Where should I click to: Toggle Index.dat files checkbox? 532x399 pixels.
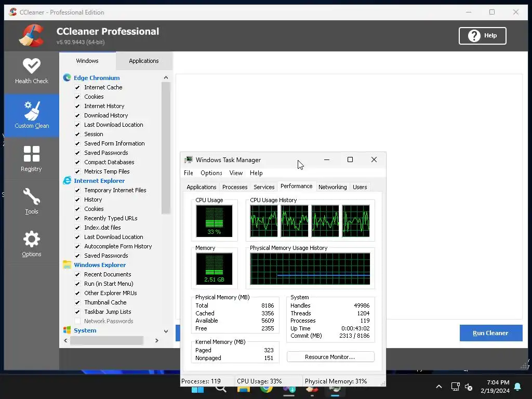point(77,228)
